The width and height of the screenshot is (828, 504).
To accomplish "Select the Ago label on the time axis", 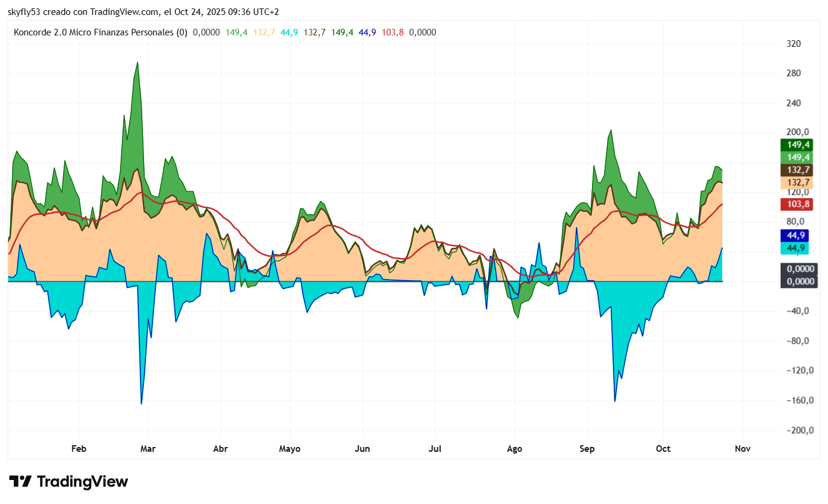I will [x=515, y=448].
